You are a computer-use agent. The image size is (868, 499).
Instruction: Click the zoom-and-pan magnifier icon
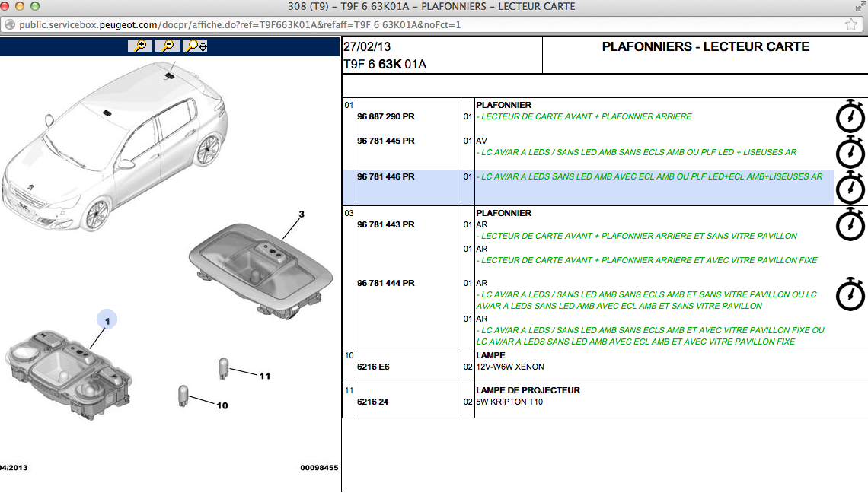196,46
